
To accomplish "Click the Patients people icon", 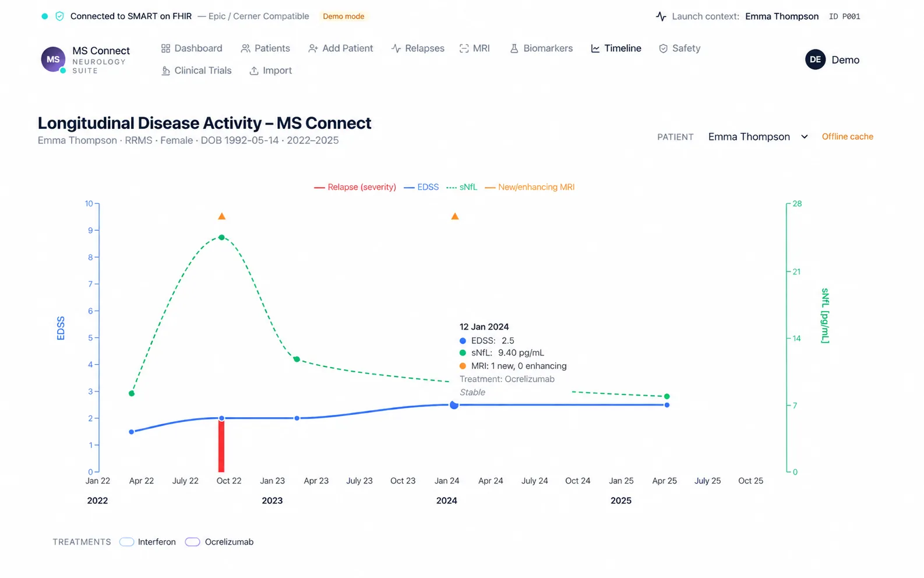I will click(x=245, y=48).
